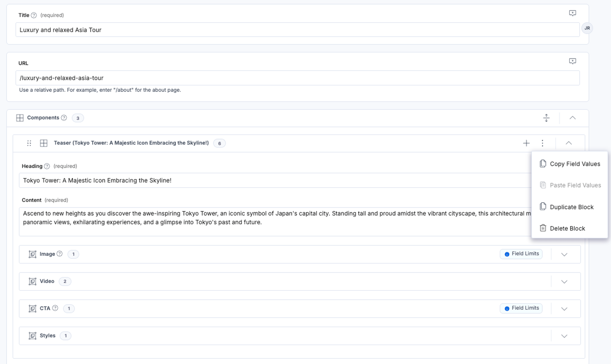611x364 pixels.
Task: Grab the Teaser block drag handle
Action: coord(29,143)
